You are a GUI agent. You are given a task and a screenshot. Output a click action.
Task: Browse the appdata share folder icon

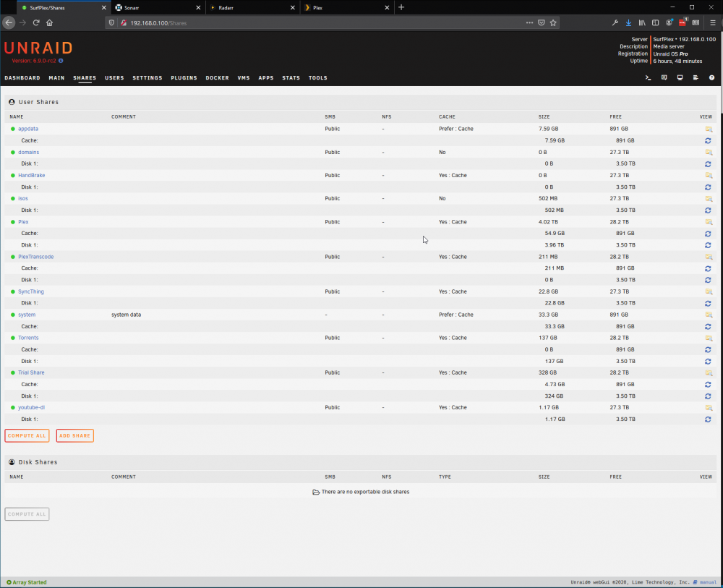(x=709, y=129)
